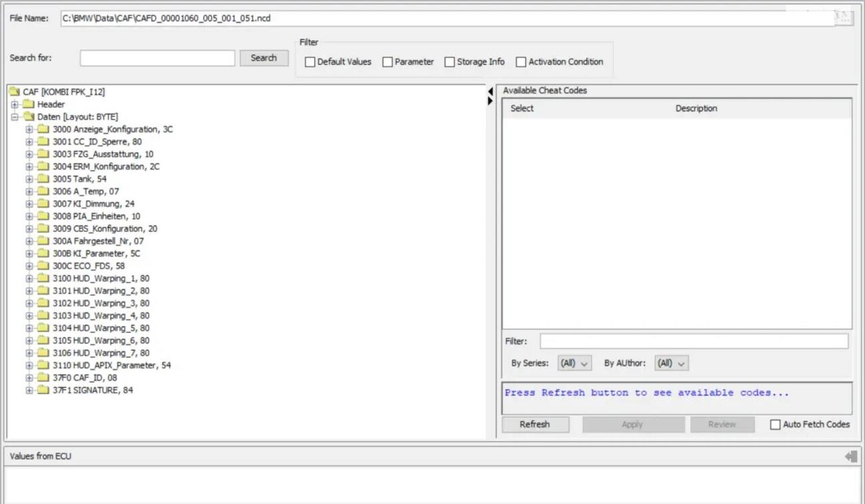Screen dimensions: 865x504
Task: Click the pin icon in Values from ECU
Action: click(x=851, y=457)
